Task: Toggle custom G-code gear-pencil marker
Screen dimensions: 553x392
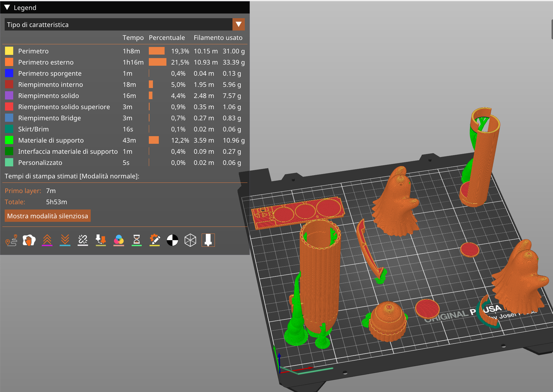Action: click(x=154, y=240)
